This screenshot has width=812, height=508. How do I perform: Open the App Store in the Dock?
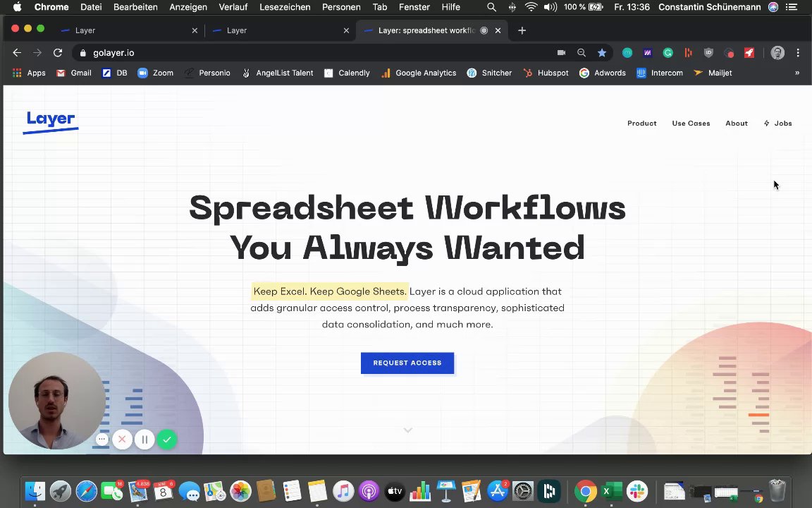(x=497, y=491)
